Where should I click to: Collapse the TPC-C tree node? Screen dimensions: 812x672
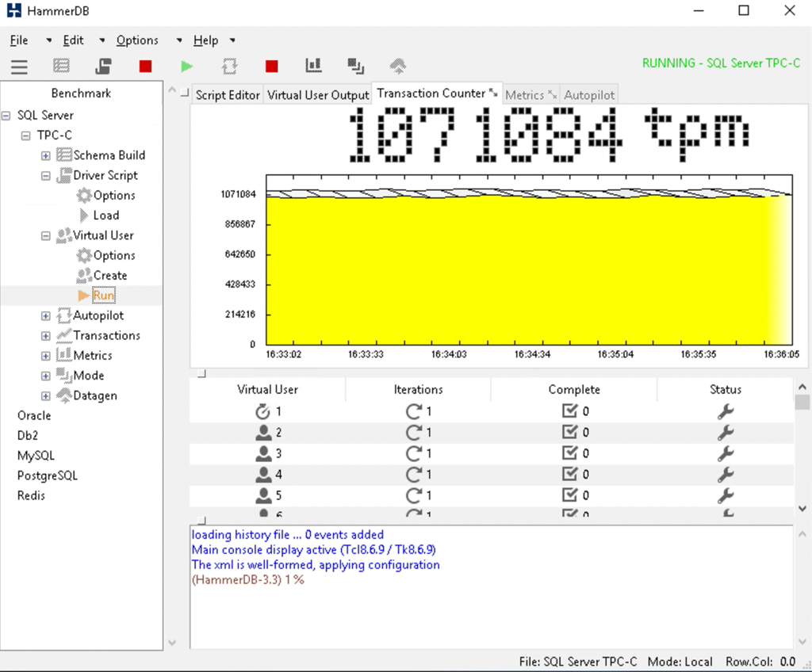click(x=25, y=136)
